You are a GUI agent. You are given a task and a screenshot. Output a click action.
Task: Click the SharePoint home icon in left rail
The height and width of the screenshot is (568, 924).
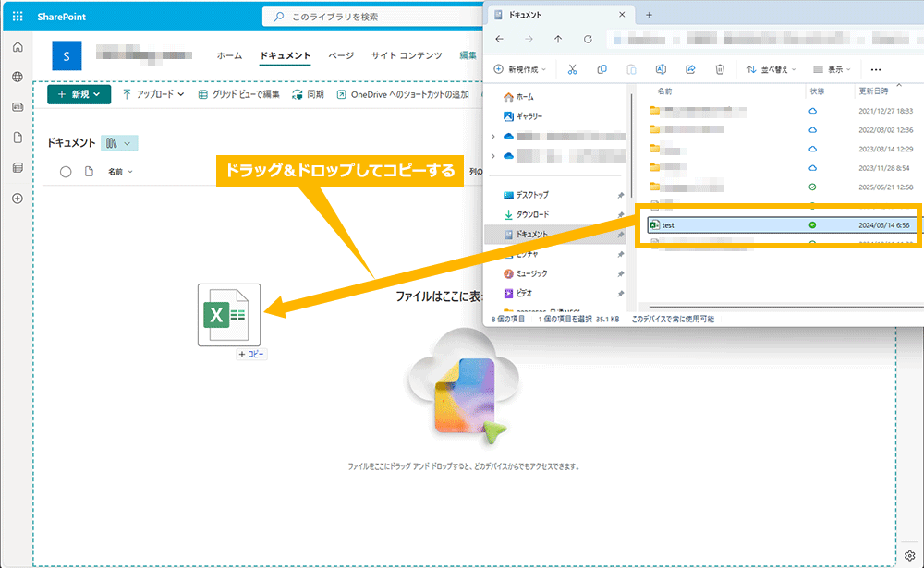click(x=18, y=47)
